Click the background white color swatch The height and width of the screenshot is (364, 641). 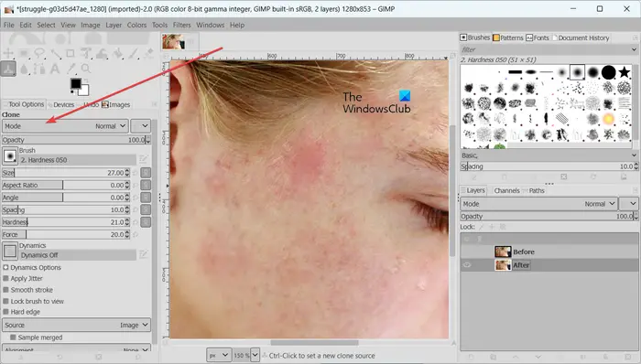(x=84, y=91)
